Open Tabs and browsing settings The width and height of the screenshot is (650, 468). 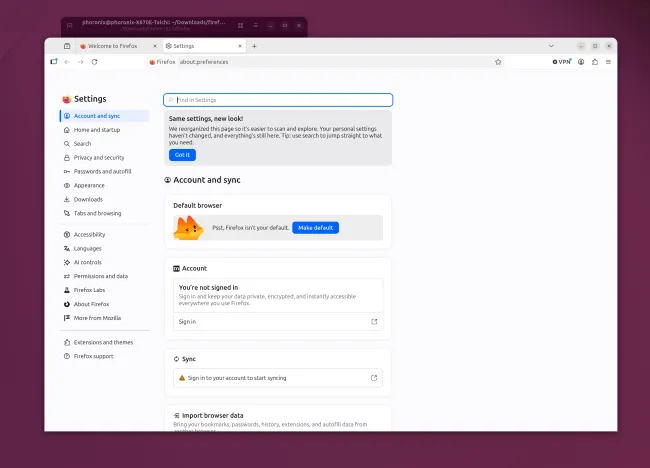104,213
